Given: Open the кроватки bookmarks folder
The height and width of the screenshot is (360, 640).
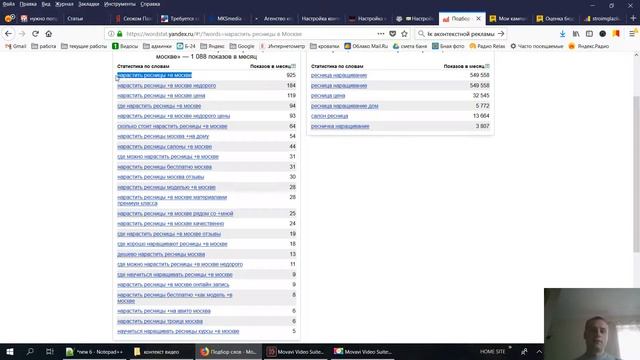Looking at the screenshot, I should click(324, 46).
